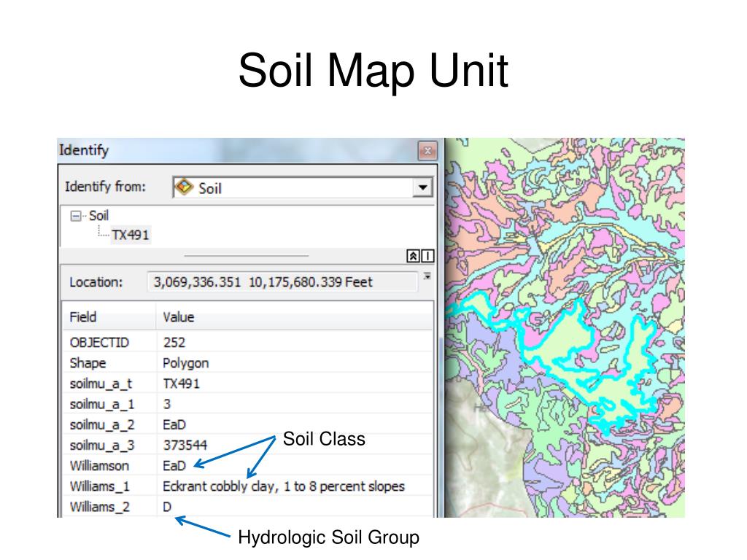747x560 pixels.
Task: Select the Soil root item in tree
Action: pos(98,216)
